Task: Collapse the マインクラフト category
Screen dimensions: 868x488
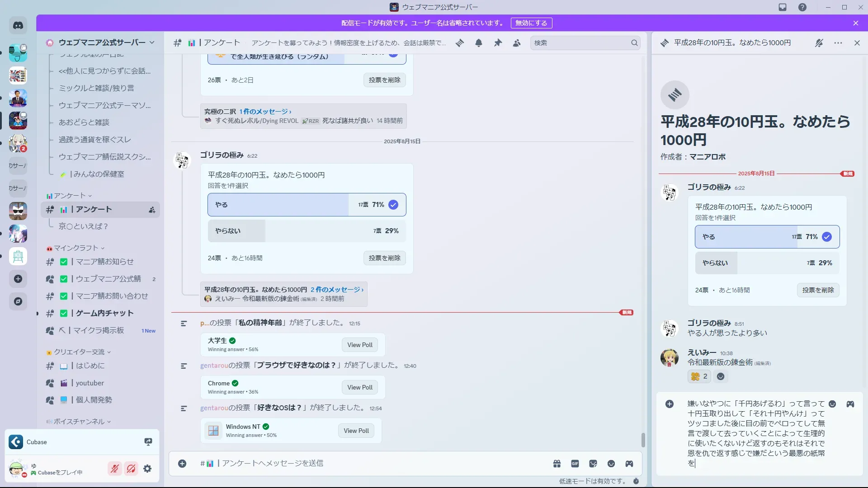Action: pyautogui.click(x=75, y=248)
